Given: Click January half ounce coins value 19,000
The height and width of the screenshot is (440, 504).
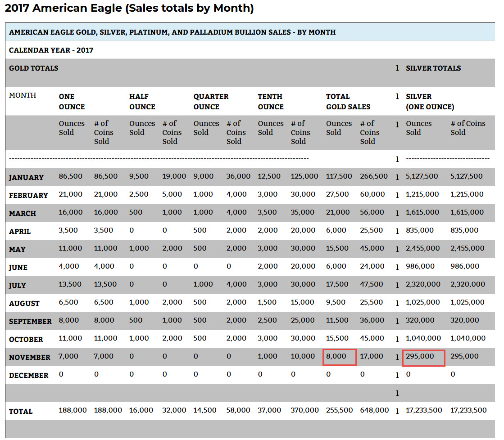Looking at the screenshot, I should 174,176.
